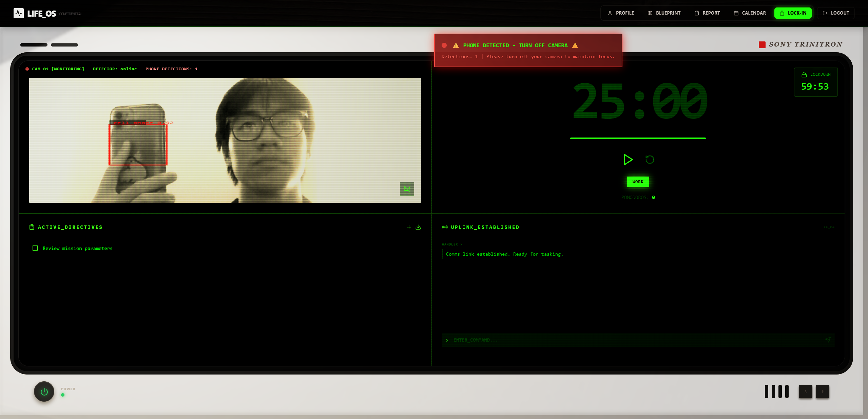Download directives with export icon
Image resolution: width=868 pixels, height=419 pixels.
(x=418, y=227)
